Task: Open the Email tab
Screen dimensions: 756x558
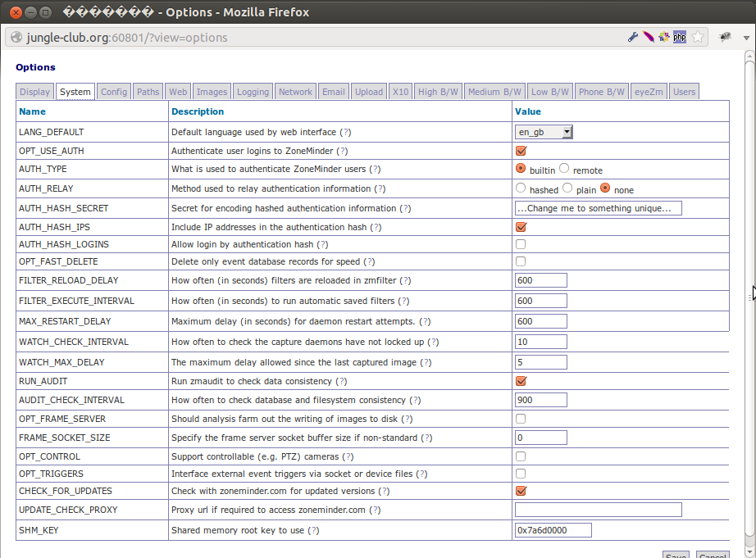Action: [x=334, y=92]
